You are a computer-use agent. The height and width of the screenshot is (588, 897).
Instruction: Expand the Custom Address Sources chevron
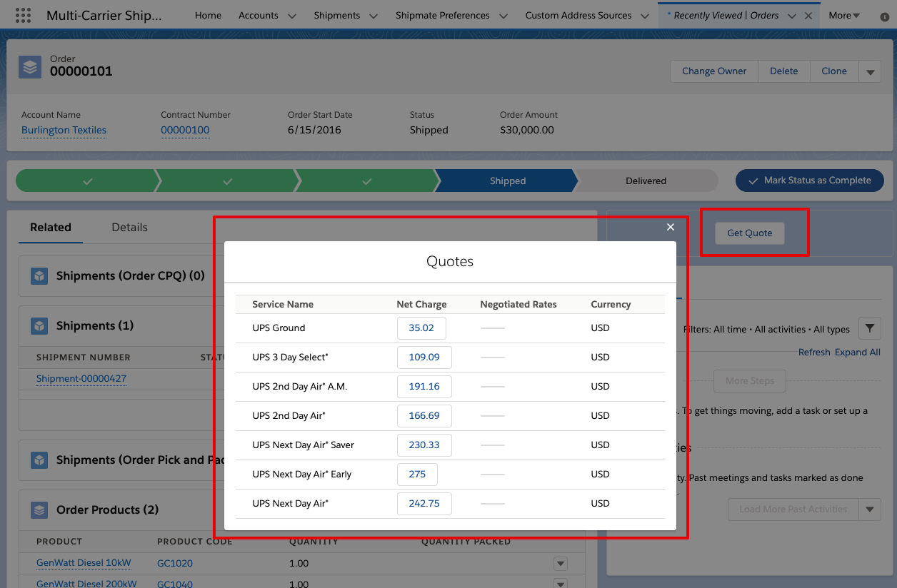tap(645, 16)
